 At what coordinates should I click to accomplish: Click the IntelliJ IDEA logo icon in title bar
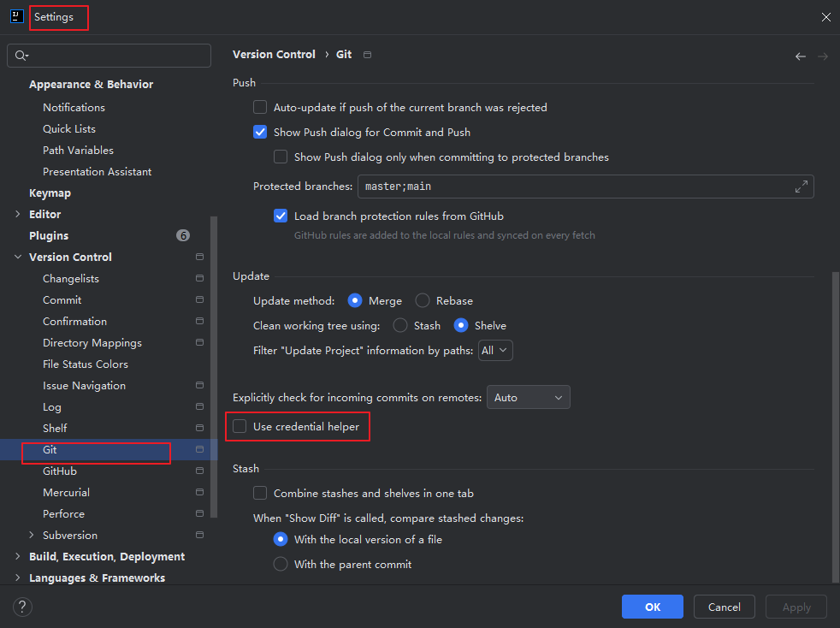(x=16, y=16)
